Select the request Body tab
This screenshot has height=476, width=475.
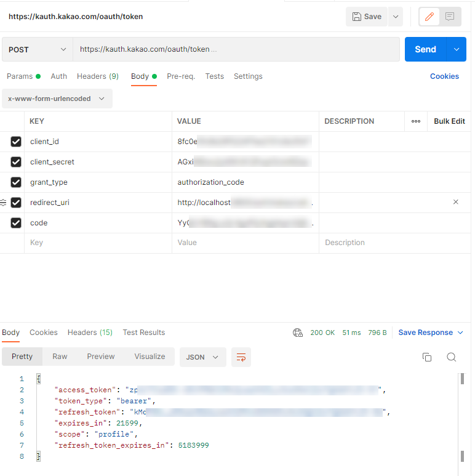click(144, 76)
